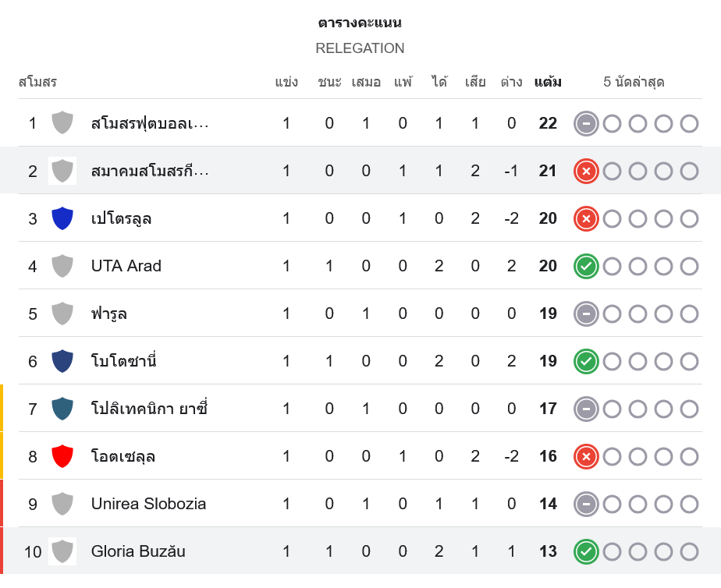Click last empty form circle in row 1
The image size is (721, 588).
coord(689,123)
